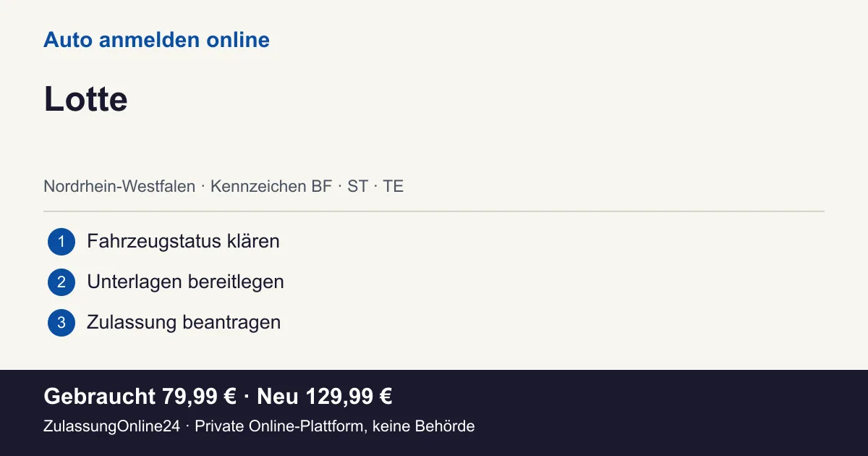Click 'Private Online-Plattform, keine Behörde' disclaimer

click(335, 426)
